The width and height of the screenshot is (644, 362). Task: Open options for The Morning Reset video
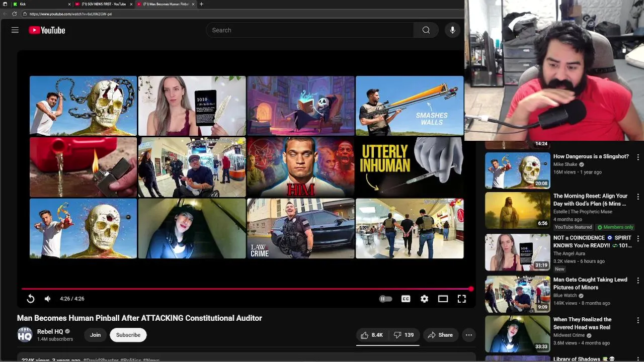[638, 197]
